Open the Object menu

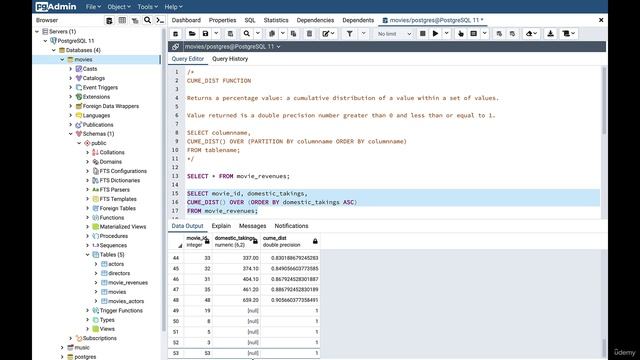coord(119,7)
